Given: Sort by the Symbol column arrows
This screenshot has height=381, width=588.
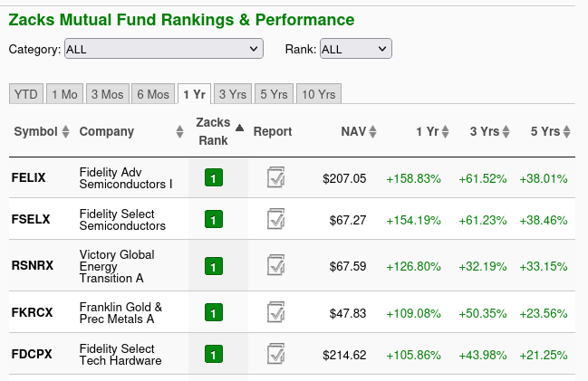Looking at the screenshot, I should tap(65, 131).
